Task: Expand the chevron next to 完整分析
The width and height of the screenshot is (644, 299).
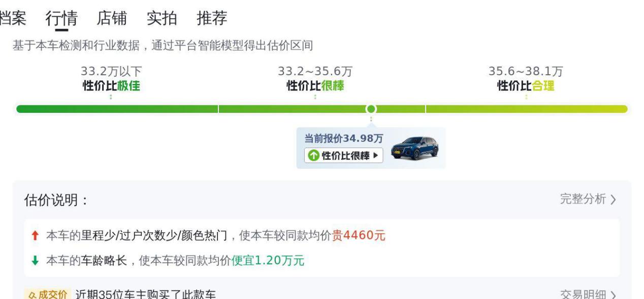Action: (x=613, y=200)
